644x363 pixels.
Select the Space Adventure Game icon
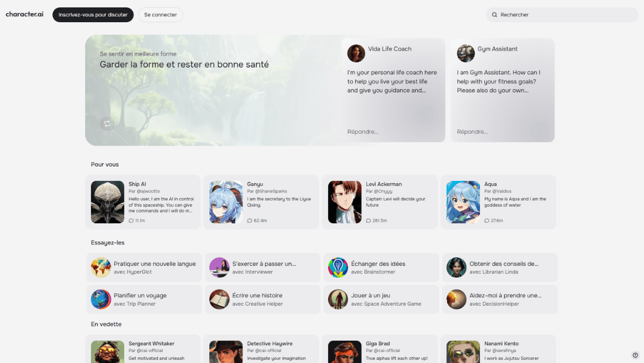coord(338,299)
